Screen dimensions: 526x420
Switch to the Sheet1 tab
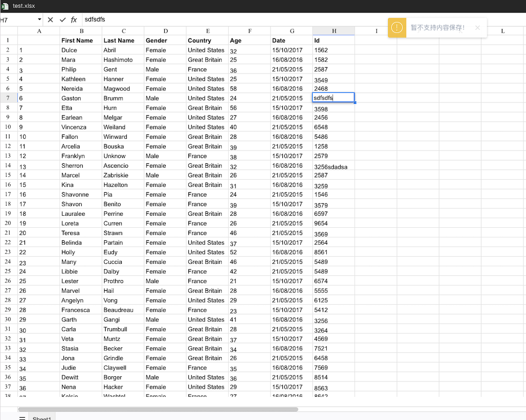tap(41, 417)
